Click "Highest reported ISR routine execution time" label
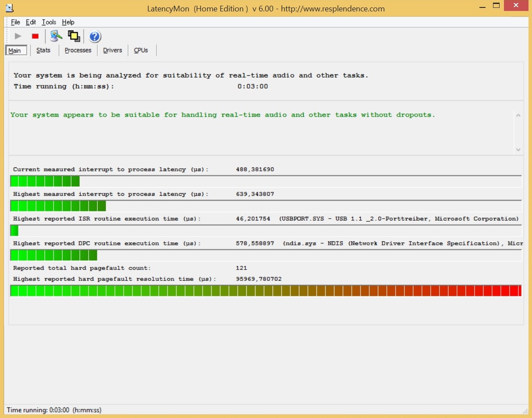The height and width of the screenshot is (418, 532). [107, 219]
